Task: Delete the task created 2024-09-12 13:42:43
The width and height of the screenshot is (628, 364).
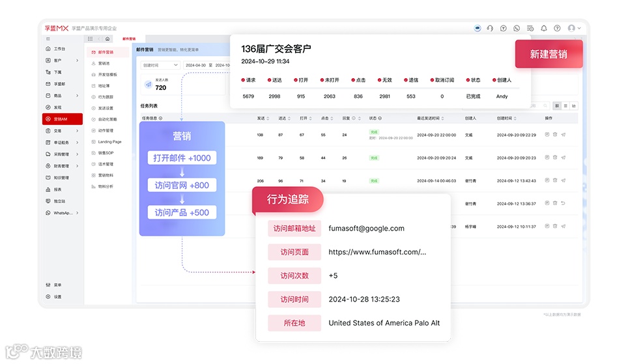Action: pyautogui.click(x=555, y=180)
